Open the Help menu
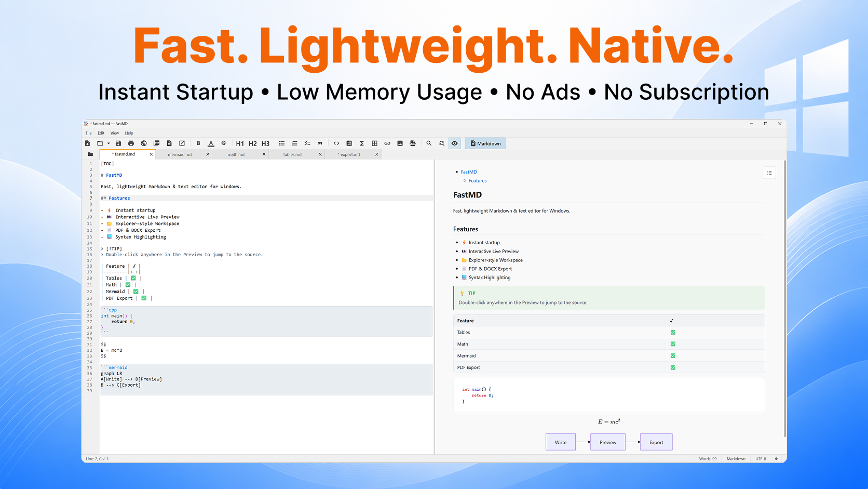The height and width of the screenshot is (489, 868). [x=129, y=133]
